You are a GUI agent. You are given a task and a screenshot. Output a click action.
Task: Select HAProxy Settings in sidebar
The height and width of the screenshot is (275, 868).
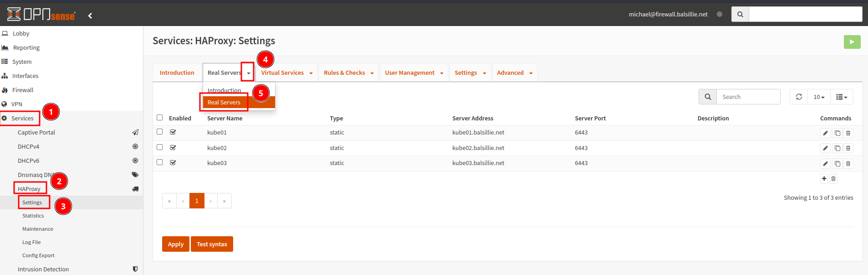[32, 202]
